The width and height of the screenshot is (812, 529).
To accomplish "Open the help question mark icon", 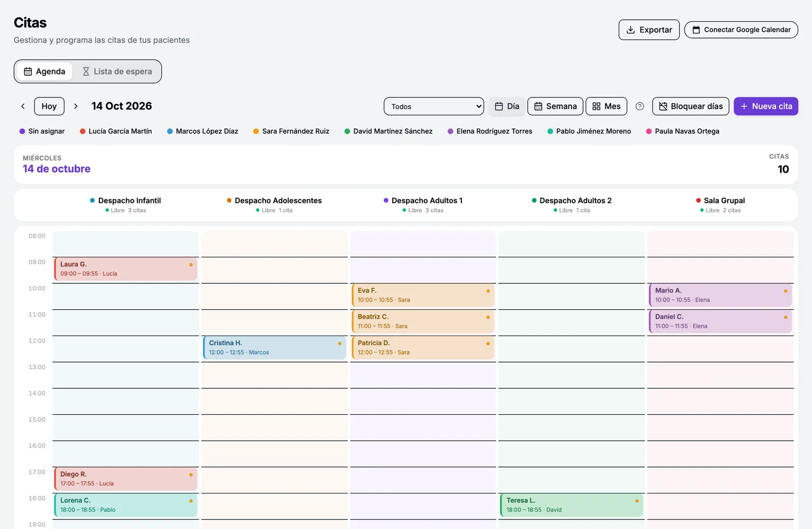I will pyautogui.click(x=640, y=106).
